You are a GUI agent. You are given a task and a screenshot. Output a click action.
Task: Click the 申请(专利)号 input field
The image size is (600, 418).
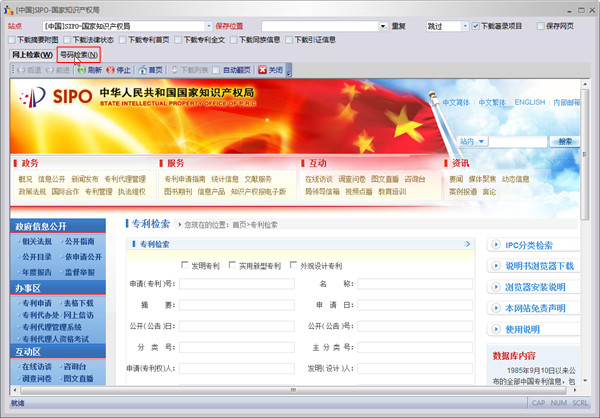[x=237, y=284]
